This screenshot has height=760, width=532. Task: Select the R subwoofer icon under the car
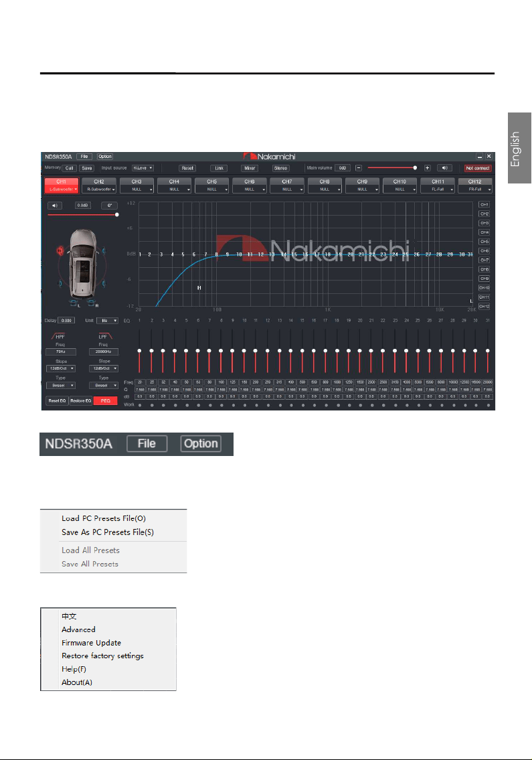pos(90,304)
